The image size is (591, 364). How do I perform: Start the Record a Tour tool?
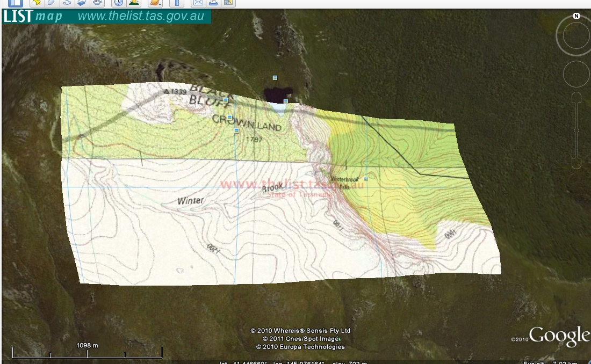click(97, 3)
